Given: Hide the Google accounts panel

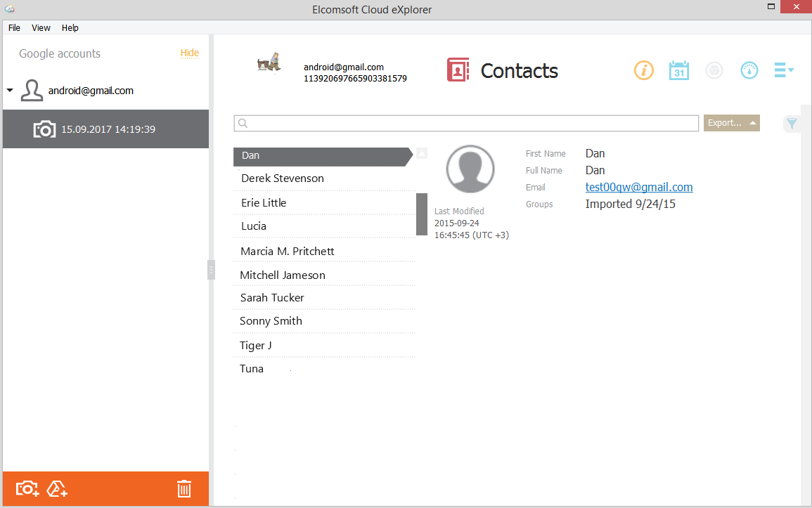Looking at the screenshot, I should tap(190, 53).
